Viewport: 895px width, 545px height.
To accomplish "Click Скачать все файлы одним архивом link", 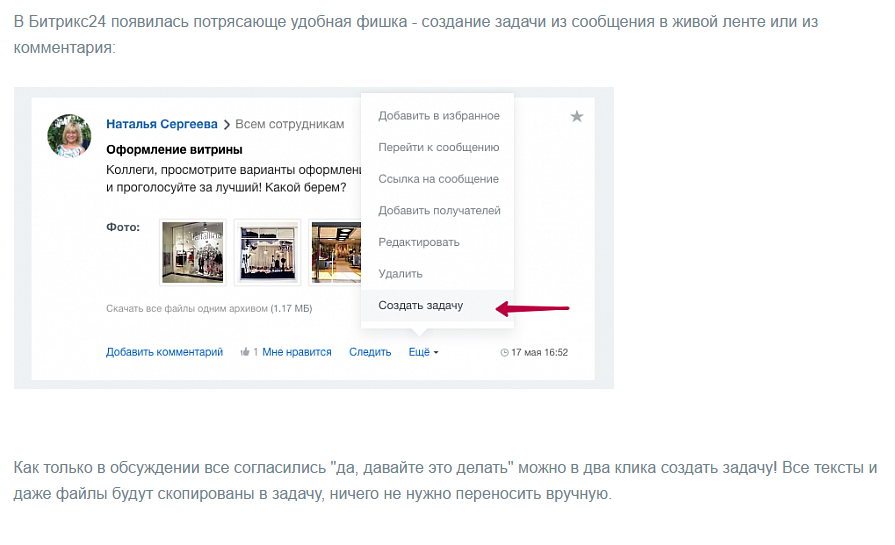I will tap(209, 308).
